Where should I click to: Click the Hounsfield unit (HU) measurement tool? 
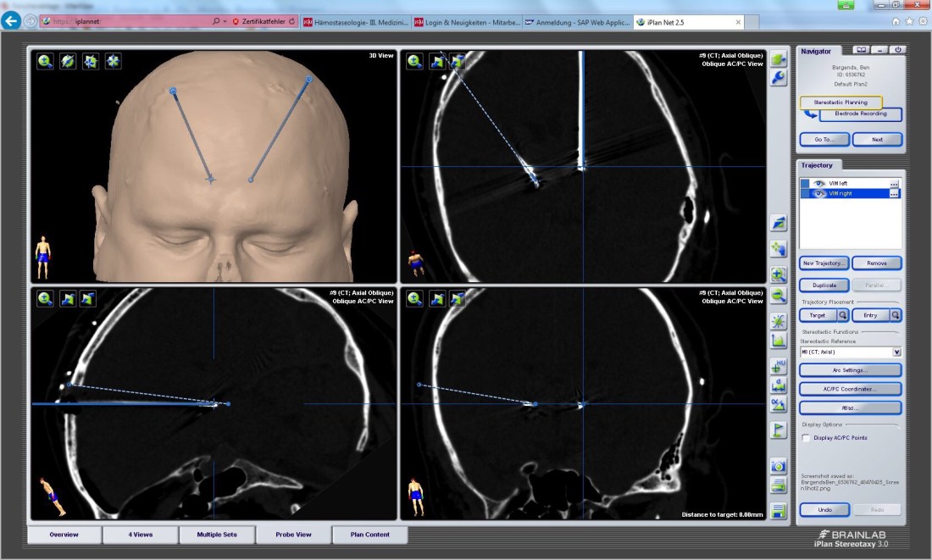coord(779,367)
